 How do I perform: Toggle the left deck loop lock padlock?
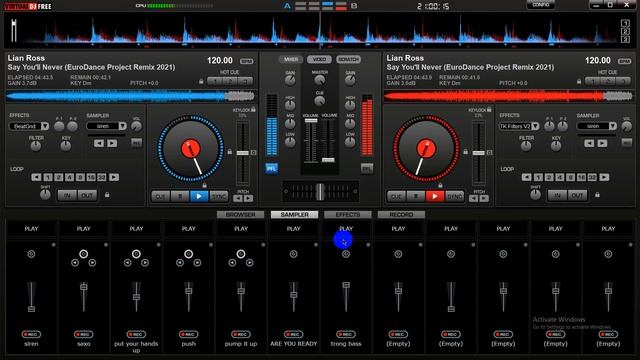[107, 195]
